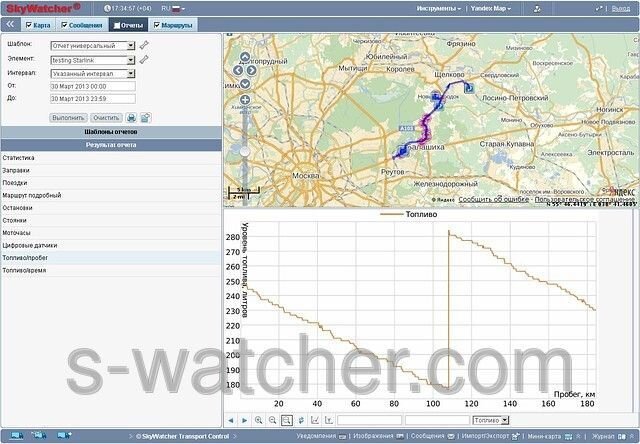The height and width of the screenshot is (444, 640).
Task: Click the chart zoom-in magnifier icon
Action: 258,420
